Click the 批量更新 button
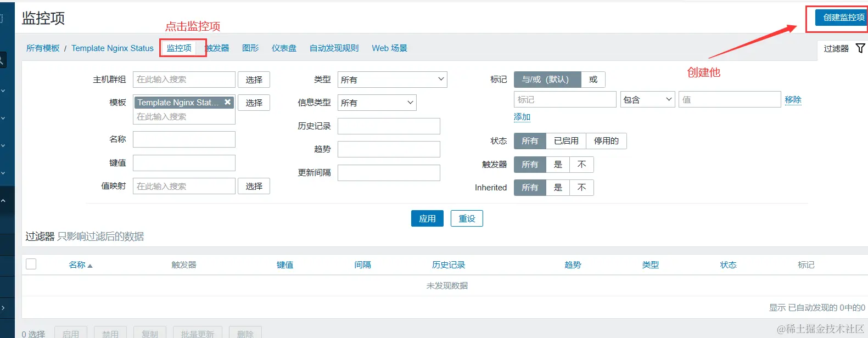The image size is (868, 338). 198,333
